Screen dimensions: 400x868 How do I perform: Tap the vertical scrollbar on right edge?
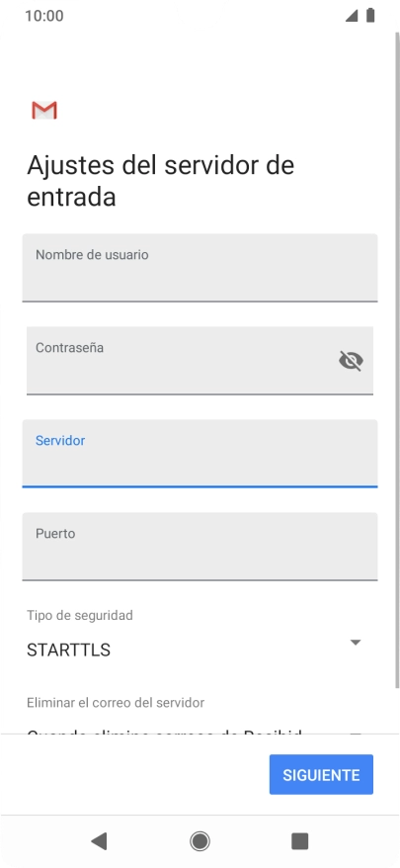click(x=397, y=360)
